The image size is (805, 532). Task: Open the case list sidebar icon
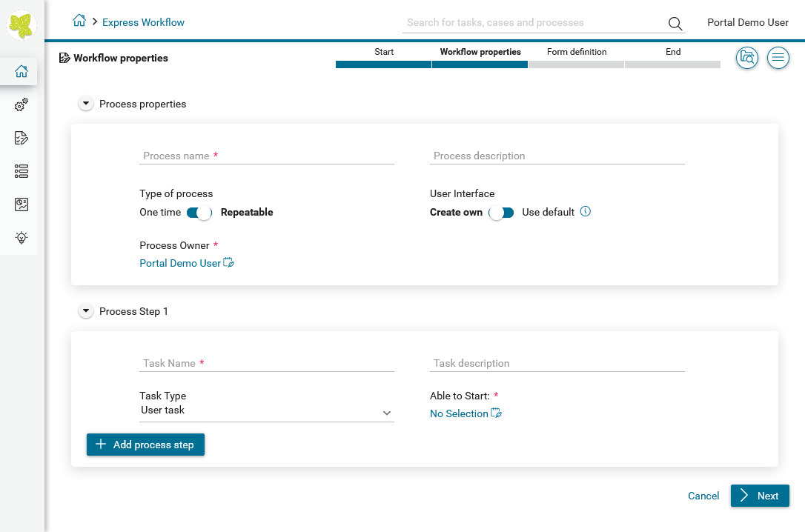[x=21, y=171]
